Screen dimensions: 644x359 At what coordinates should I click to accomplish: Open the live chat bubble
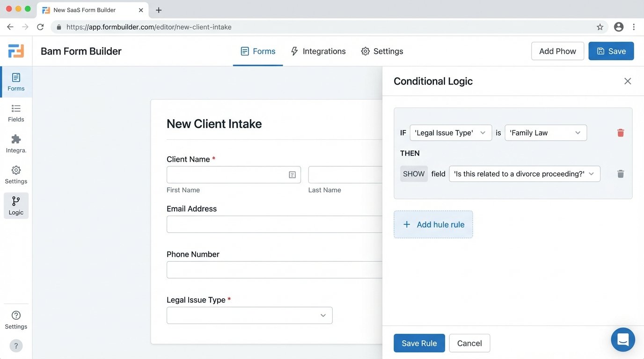pyautogui.click(x=623, y=339)
